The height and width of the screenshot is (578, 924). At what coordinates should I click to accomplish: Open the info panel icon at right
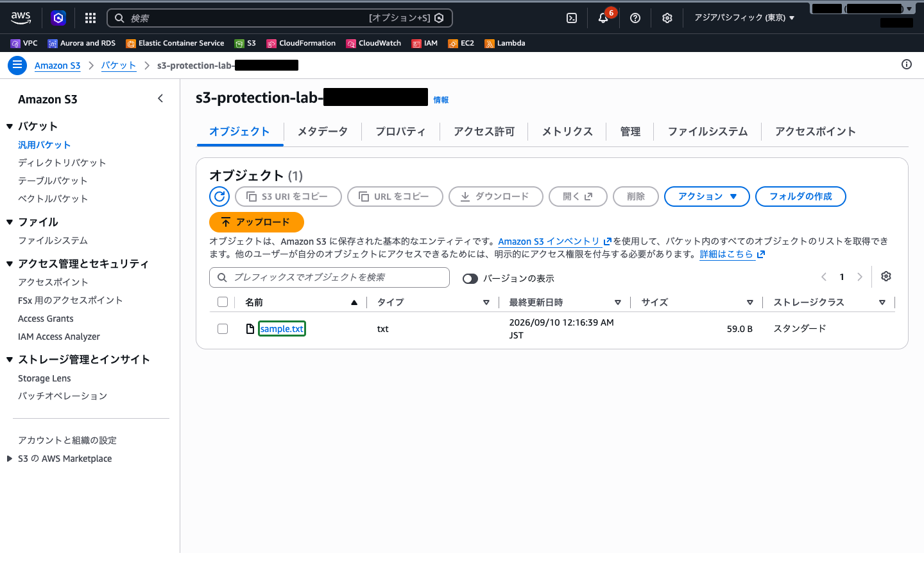tap(907, 64)
